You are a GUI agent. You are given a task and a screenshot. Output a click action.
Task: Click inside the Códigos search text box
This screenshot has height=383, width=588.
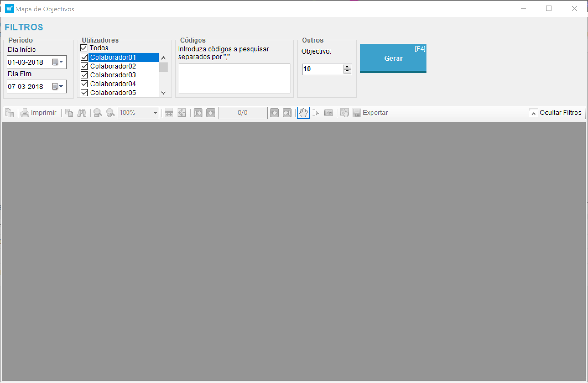click(234, 78)
